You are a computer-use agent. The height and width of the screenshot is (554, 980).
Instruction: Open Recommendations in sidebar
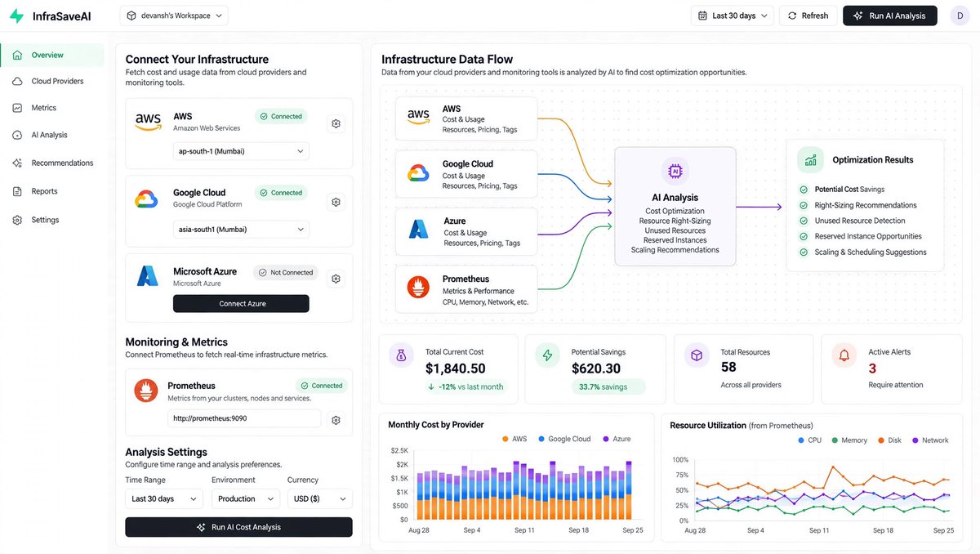52,163
